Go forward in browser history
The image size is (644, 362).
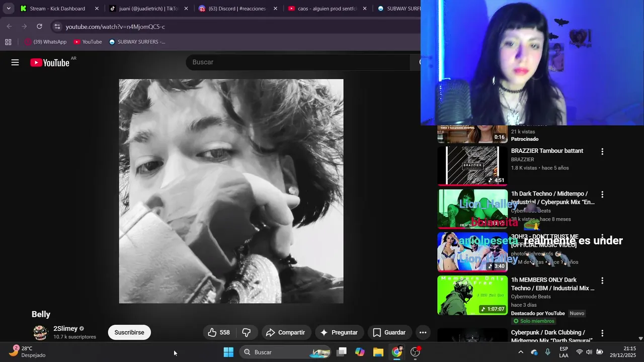[24, 26]
